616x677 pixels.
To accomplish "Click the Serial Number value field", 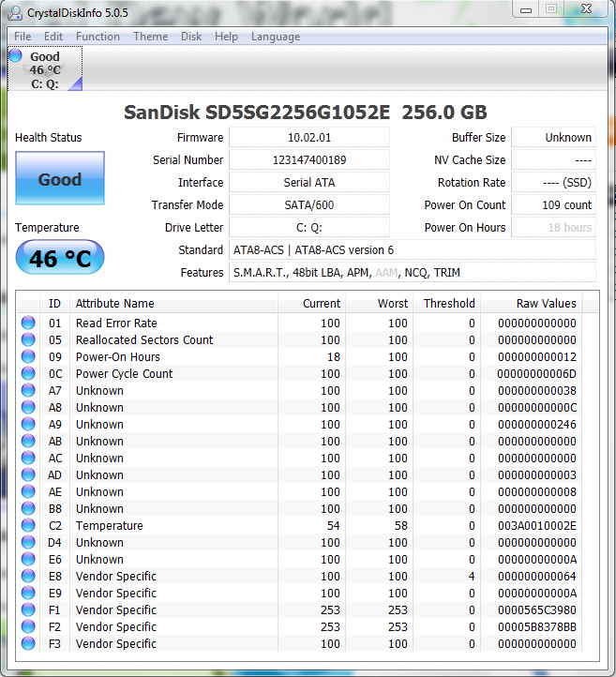I will point(308,160).
